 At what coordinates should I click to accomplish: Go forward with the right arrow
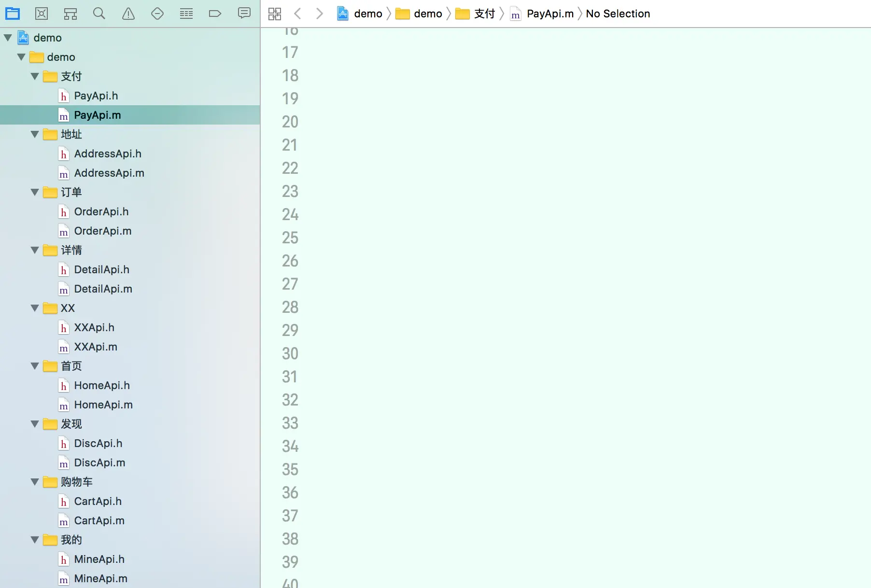(x=319, y=14)
